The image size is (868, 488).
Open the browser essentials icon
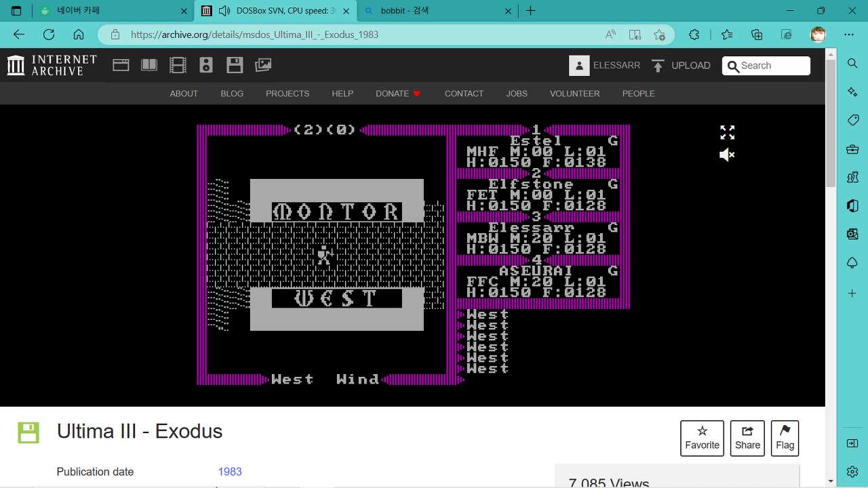787,35
